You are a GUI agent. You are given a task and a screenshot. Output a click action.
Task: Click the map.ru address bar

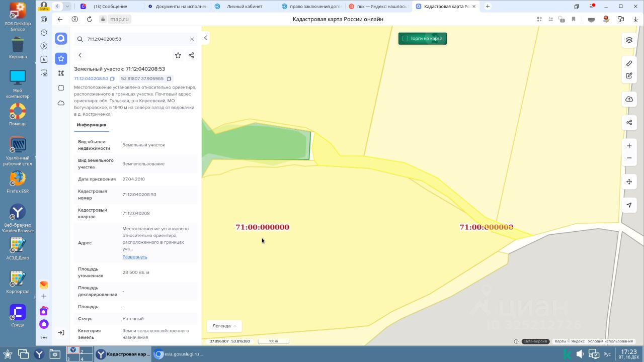[x=119, y=19]
